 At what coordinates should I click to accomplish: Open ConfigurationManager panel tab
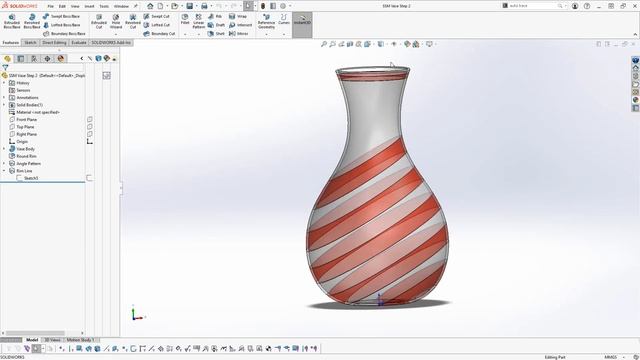(x=34, y=59)
